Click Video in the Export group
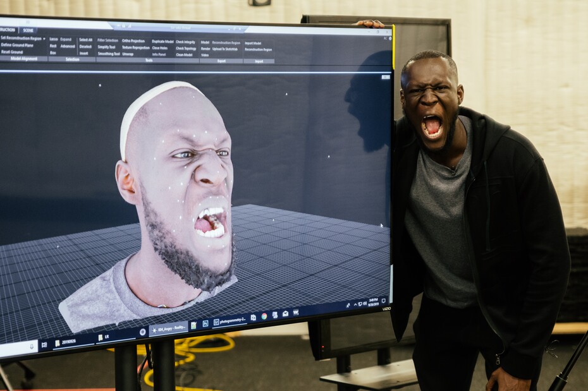This screenshot has width=588, height=391. [x=205, y=55]
